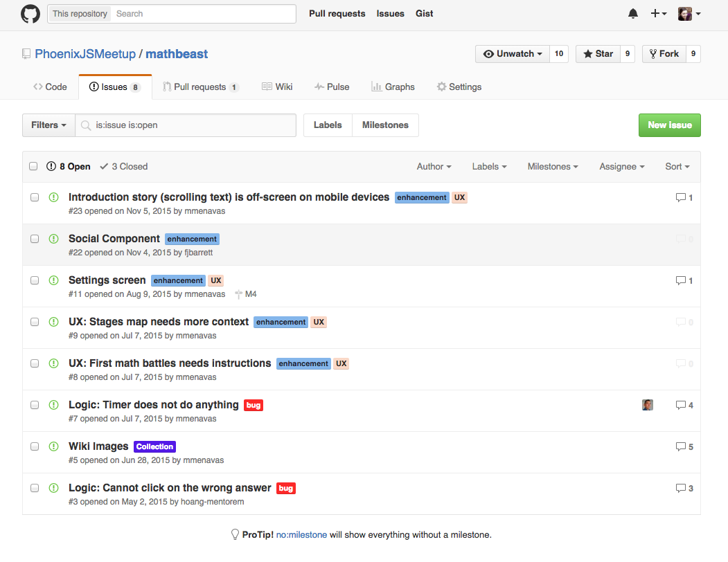The height and width of the screenshot is (562, 728).
Task: Check the Stages map issue checkbox
Action: pos(35,322)
